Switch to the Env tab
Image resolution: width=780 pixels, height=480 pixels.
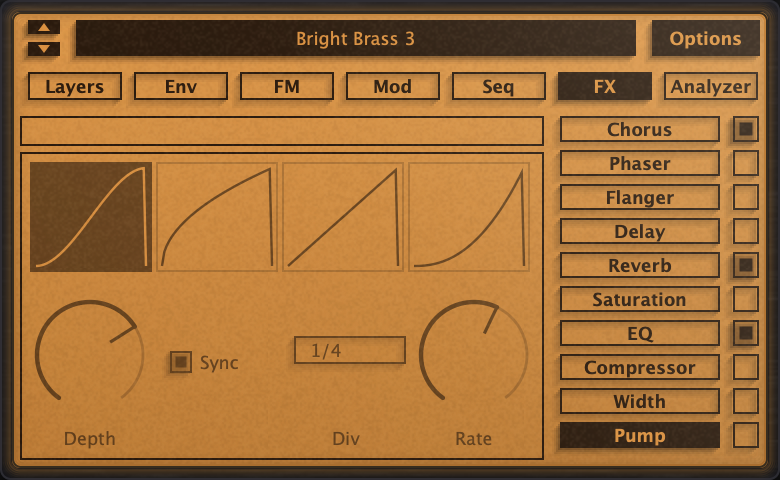click(x=181, y=87)
